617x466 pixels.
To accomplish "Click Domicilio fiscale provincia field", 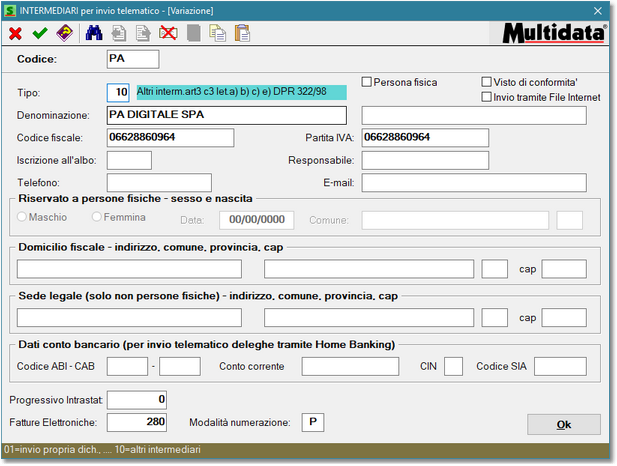I will [x=495, y=269].
